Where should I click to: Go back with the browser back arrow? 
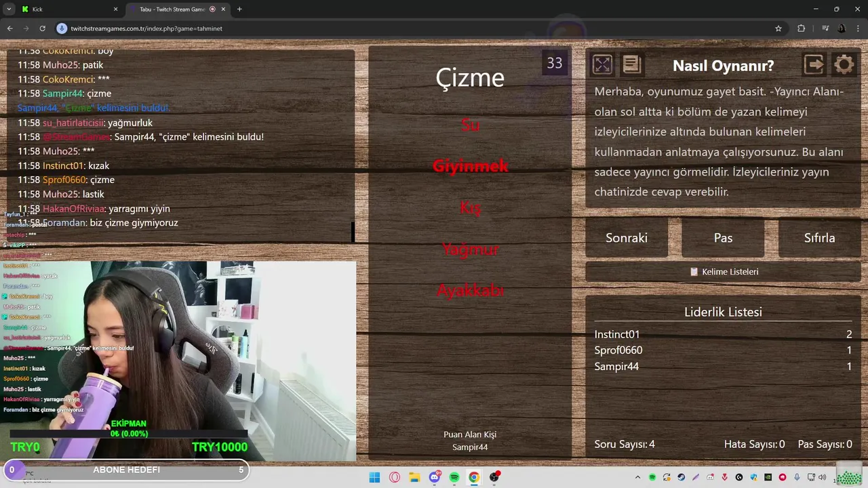point(9,28)
